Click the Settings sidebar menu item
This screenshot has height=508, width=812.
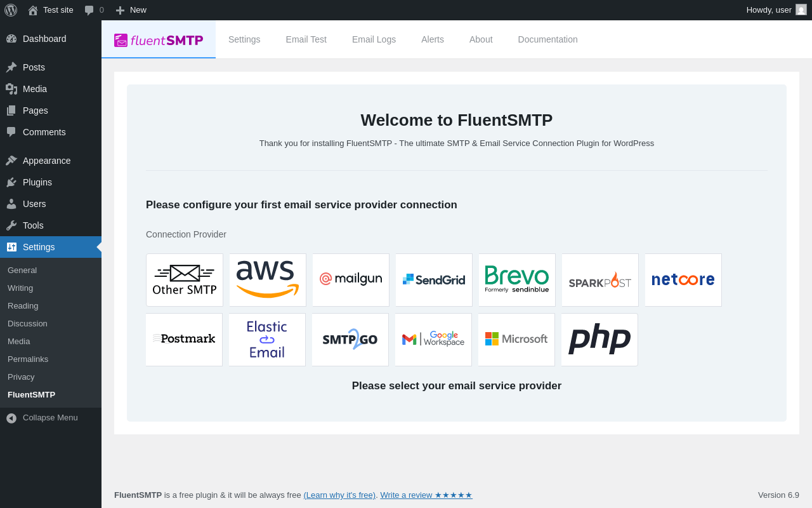pos(51,247)
